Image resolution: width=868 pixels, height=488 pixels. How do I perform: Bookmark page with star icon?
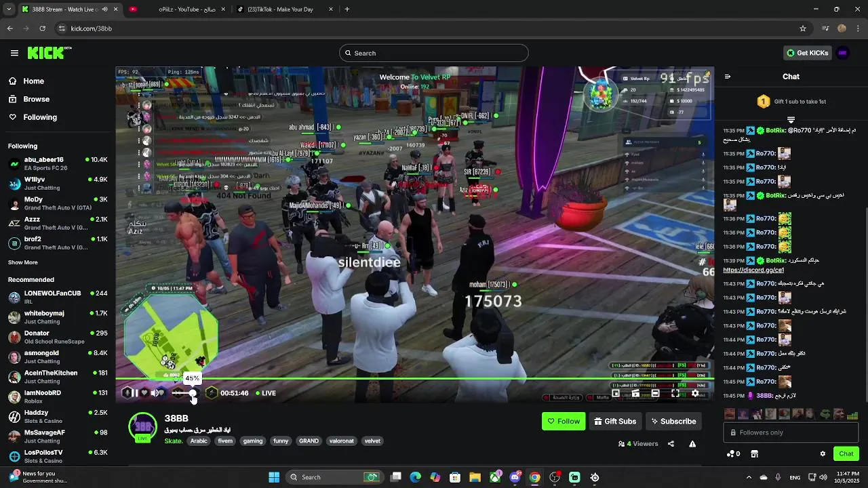pos(803,28)
